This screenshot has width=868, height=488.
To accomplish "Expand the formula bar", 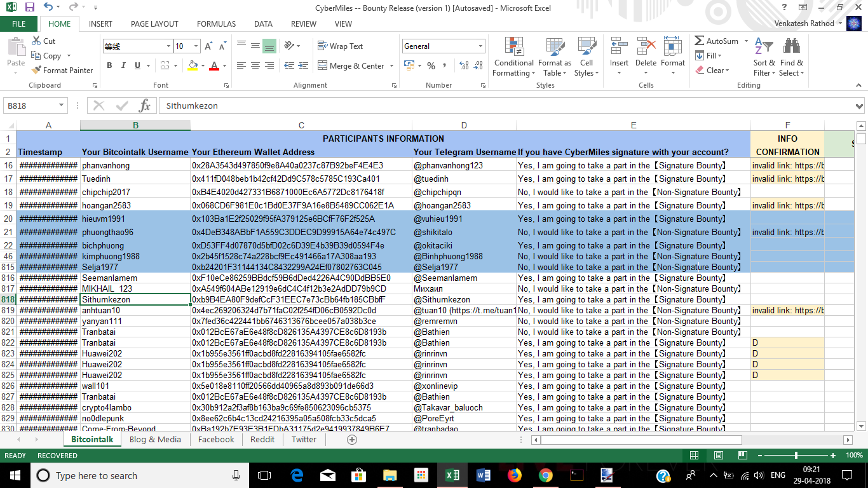I will coord(859,106).
